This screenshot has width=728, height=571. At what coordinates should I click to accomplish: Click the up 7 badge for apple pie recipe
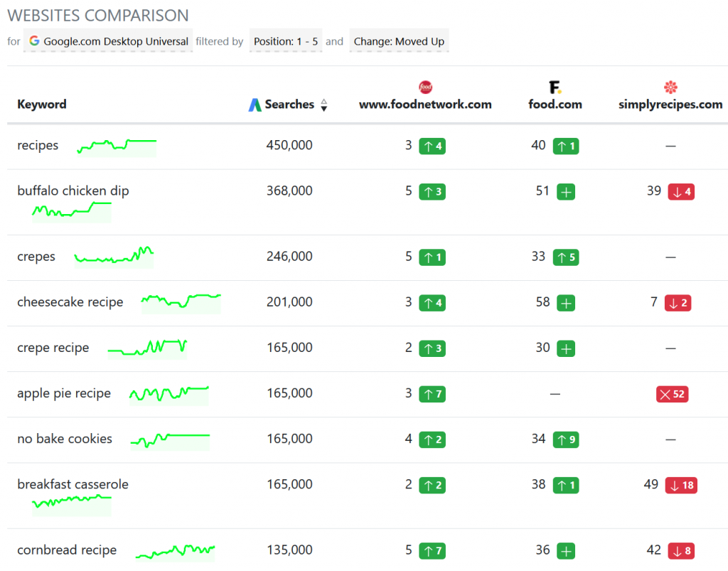[432, 394]
